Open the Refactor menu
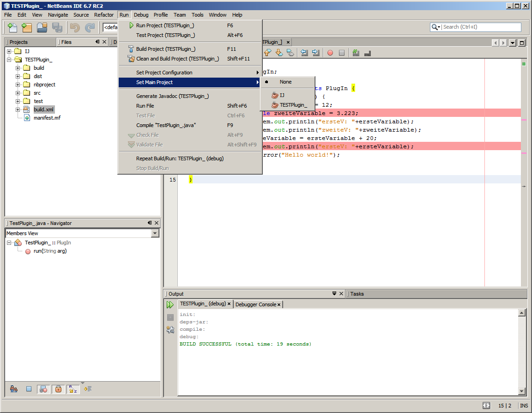Screen dimensions: 532x413 (103, 15)
